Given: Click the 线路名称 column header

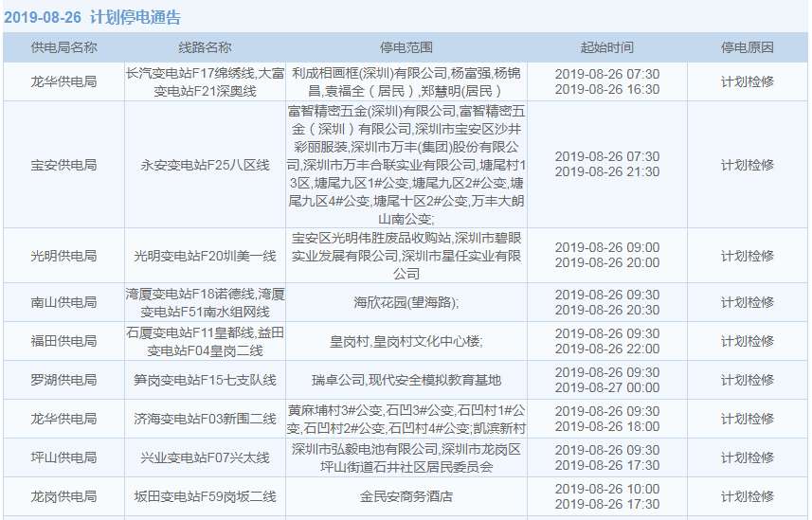Looking at the screenshot, I should coord(205,47).
